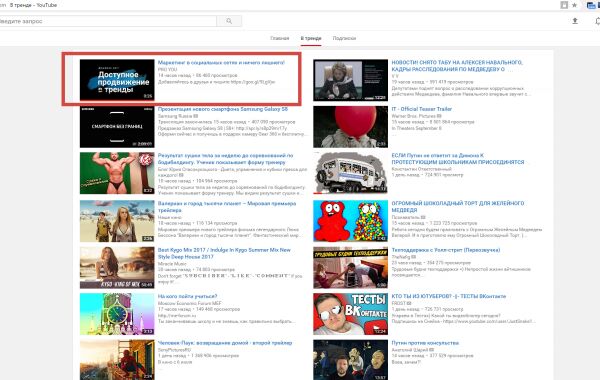
Task: Select the В тренде tab
Action: tap(311, 38)
